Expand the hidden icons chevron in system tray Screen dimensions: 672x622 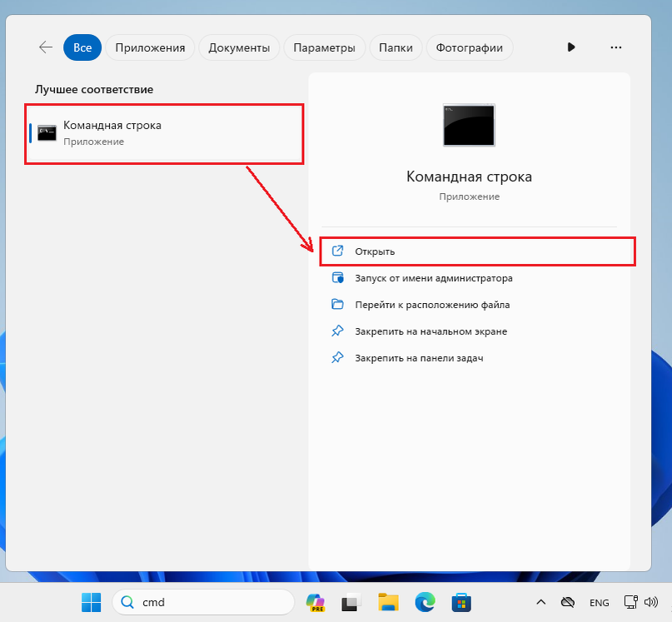[x=540, y=602]
